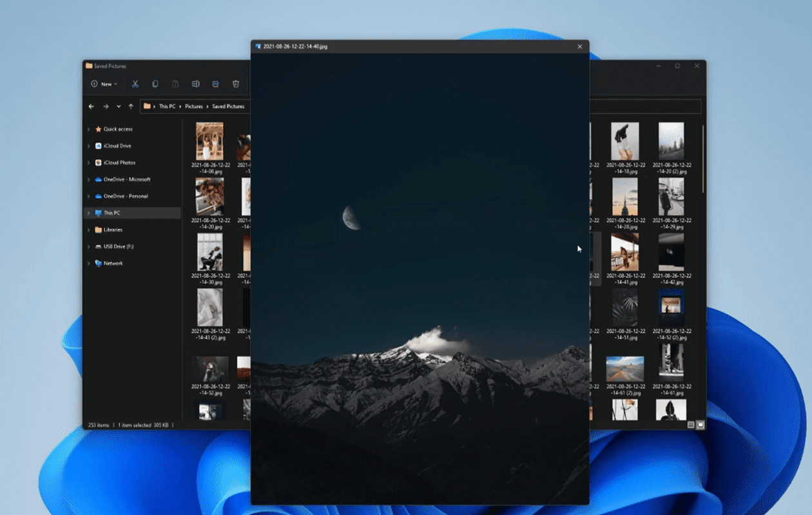Select USB Drive (F:) in the sidebar
Image resolution: width=812 pixels, height=515 pixels.
point(119,246)
